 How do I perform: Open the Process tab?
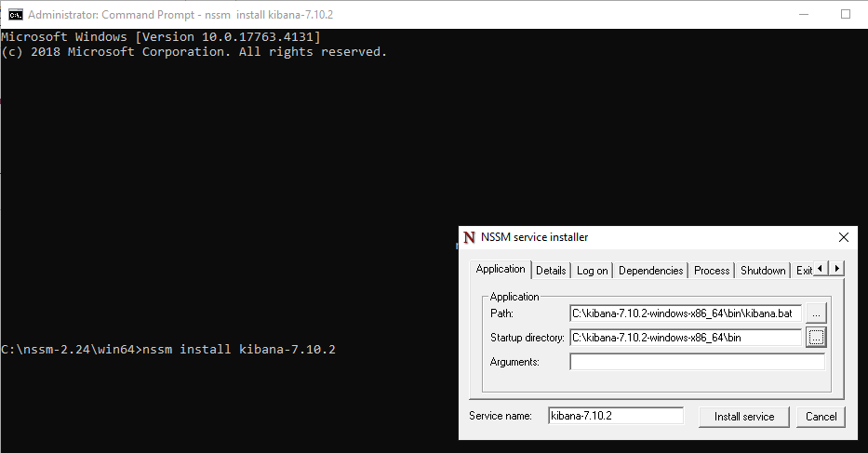712,271
